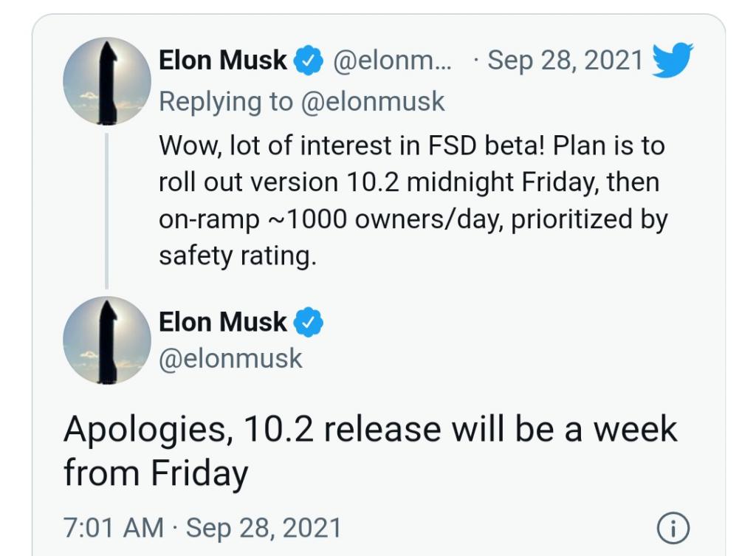Click the Elon Musk name on parent tweet
Image resolution: width=756 pixels, height=556 pixels.
pos(223,61)
